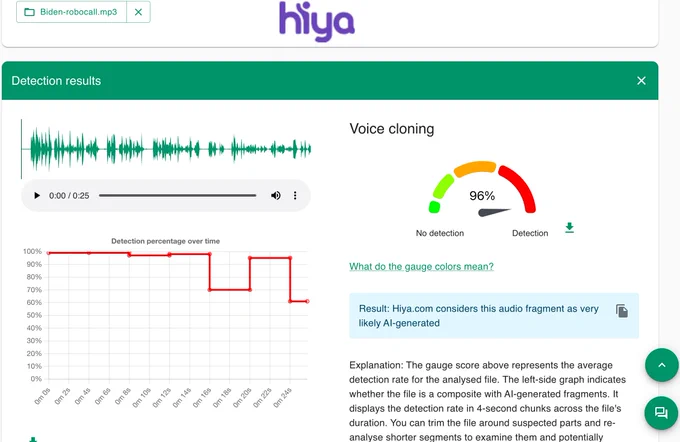The height and width of the screenshot is (442, 680).
Task: Click the 'Detection results' header title
Action: click(x=56, y=81)
